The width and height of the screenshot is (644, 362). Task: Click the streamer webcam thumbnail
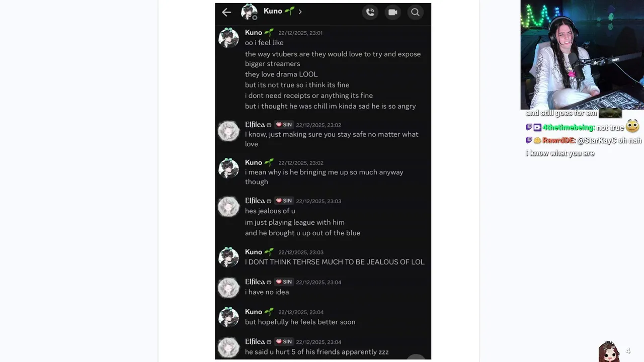582,54
